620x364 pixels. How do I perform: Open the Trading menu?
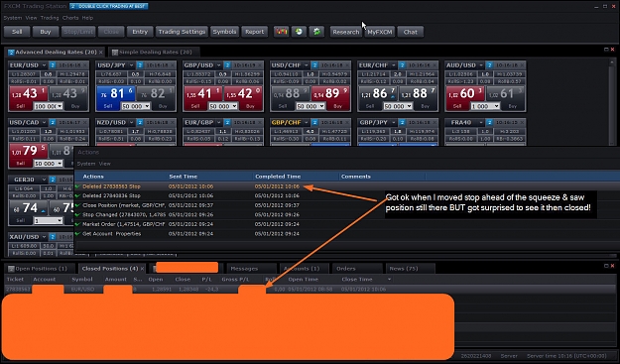50,18
